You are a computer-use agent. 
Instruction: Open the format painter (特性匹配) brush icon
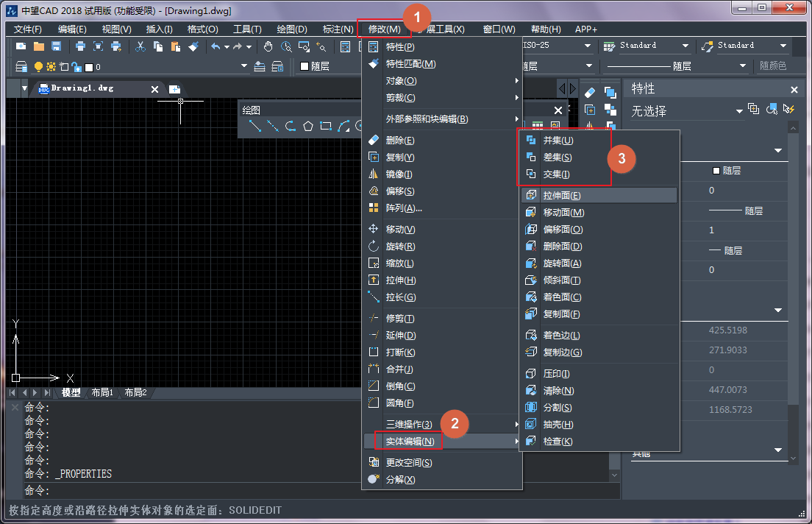193,46
